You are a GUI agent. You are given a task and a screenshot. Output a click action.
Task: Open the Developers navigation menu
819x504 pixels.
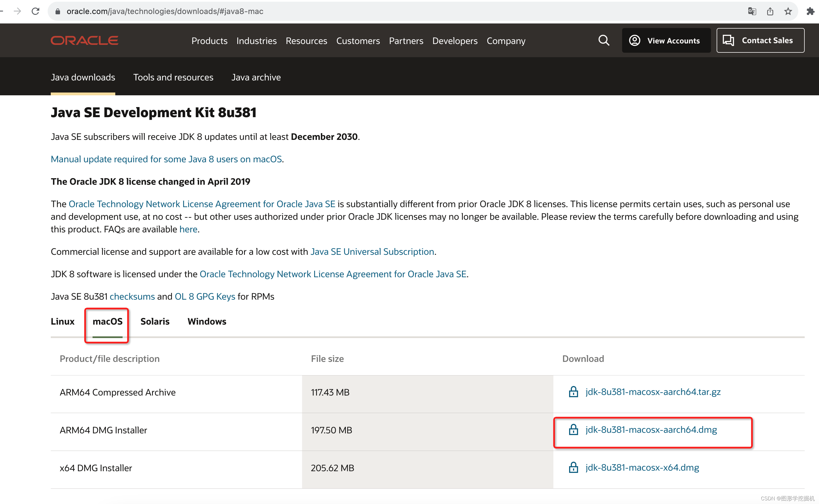pos(455,41)
